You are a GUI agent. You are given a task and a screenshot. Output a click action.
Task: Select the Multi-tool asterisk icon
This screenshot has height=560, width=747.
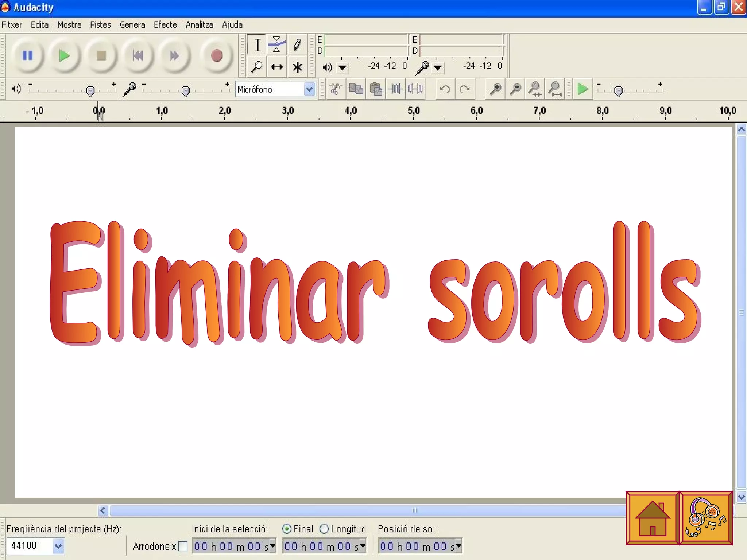coord(297,67)
